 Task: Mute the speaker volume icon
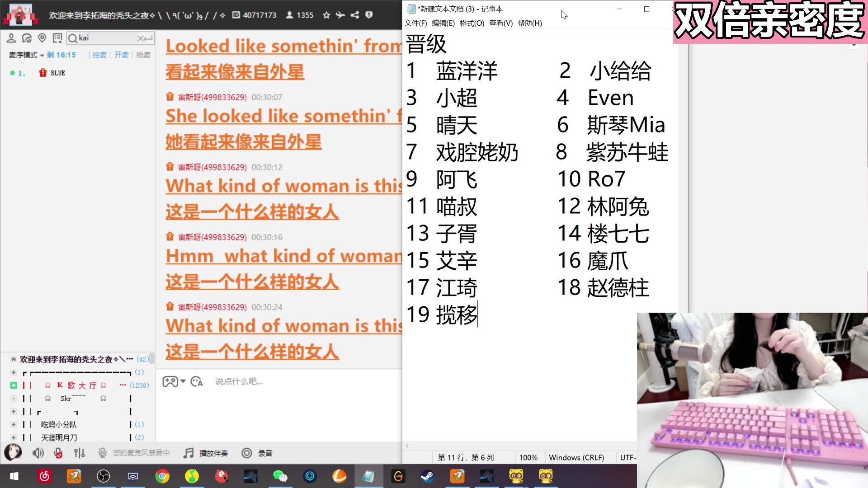tap(38, 453)
